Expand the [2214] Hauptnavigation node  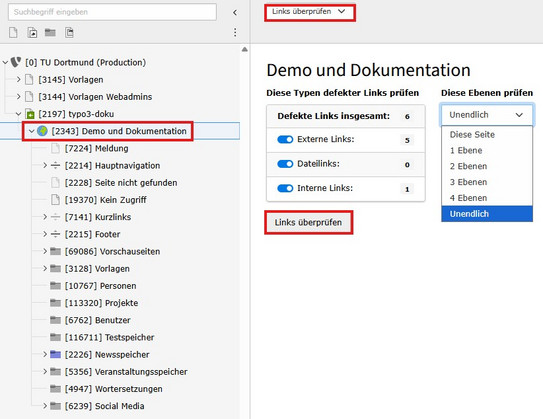point(45,166)
